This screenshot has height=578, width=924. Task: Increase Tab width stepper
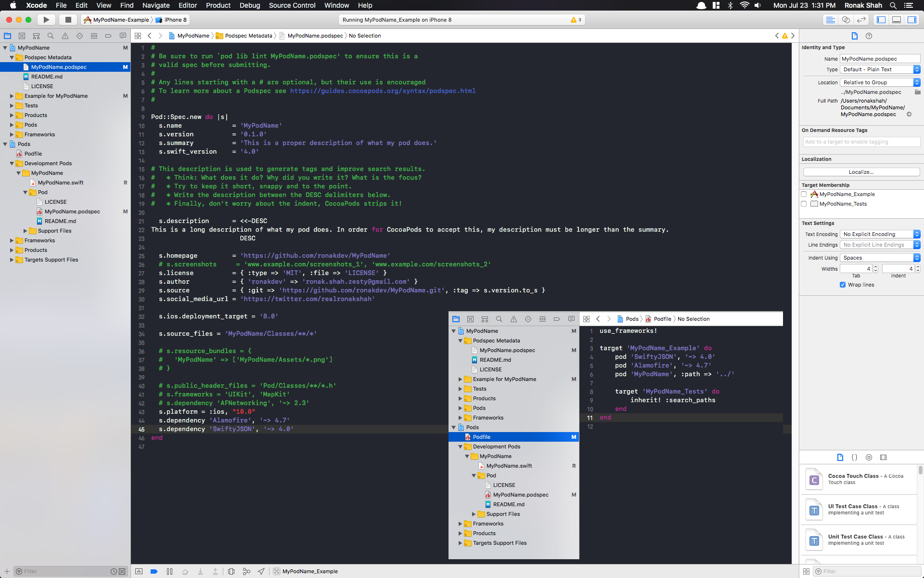pyautogui.click(x=875, y=267)
